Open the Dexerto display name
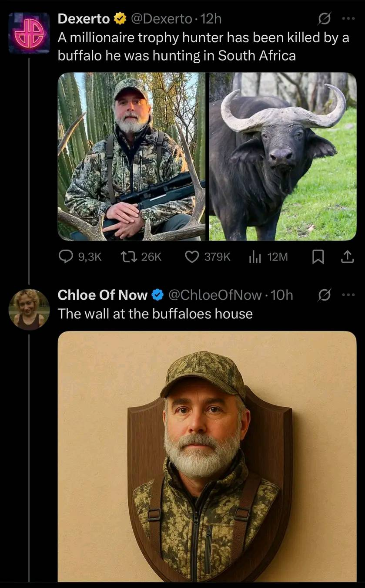Screen dimensions: 365x588 click(84, 19)
